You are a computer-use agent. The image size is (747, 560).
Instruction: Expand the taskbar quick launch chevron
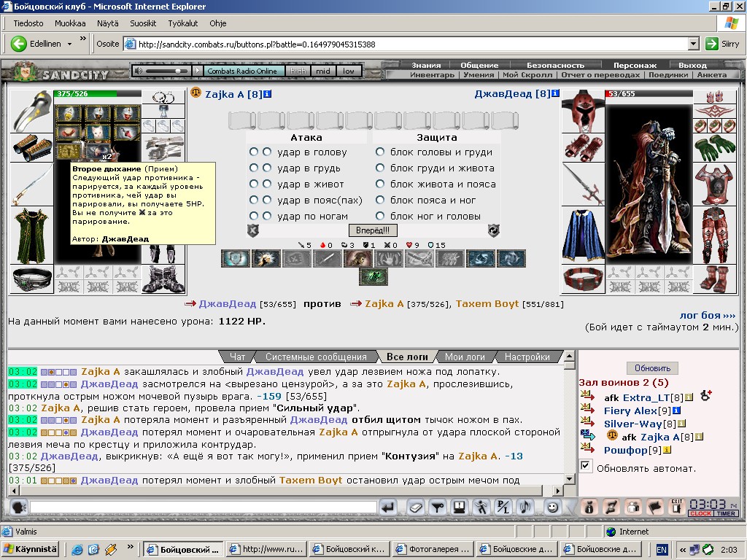[131, 546]
